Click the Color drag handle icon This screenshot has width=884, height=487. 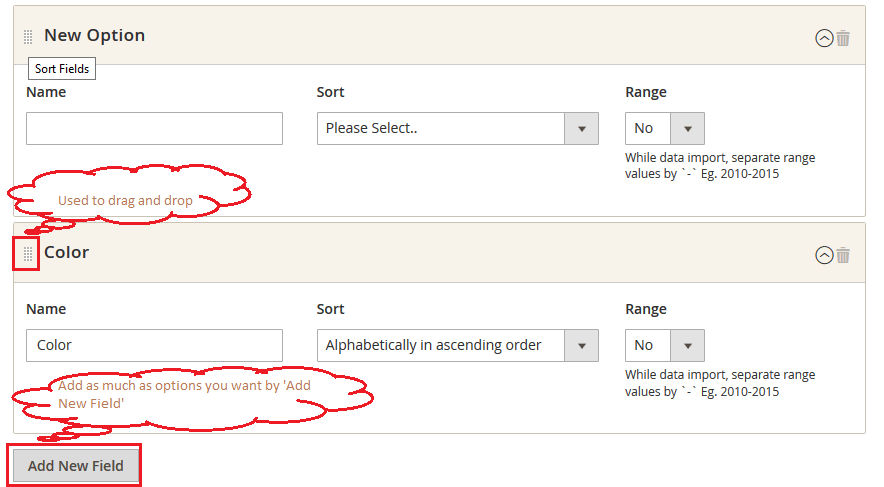(28, 255)
